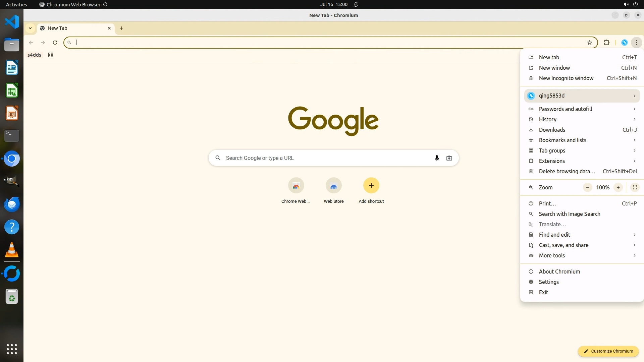644x362 pixels.
Task: Click the voice search microphone icon
Action: 436,158
